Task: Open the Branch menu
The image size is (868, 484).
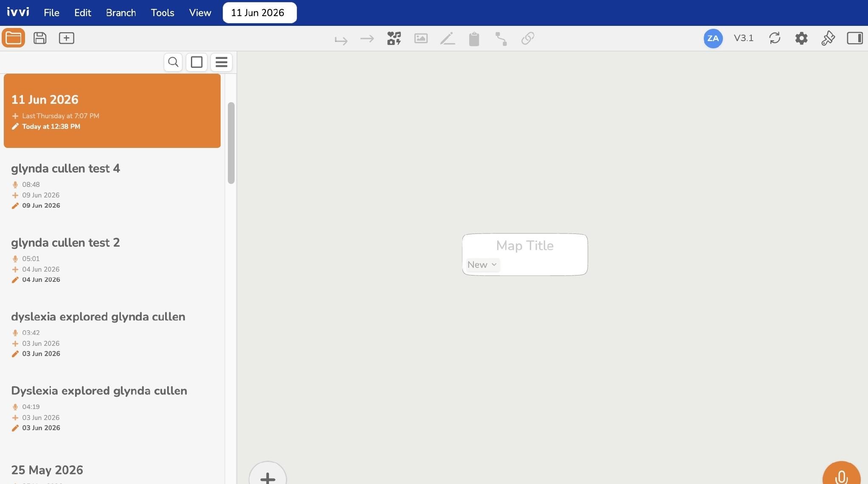Action: click(121, 13)
